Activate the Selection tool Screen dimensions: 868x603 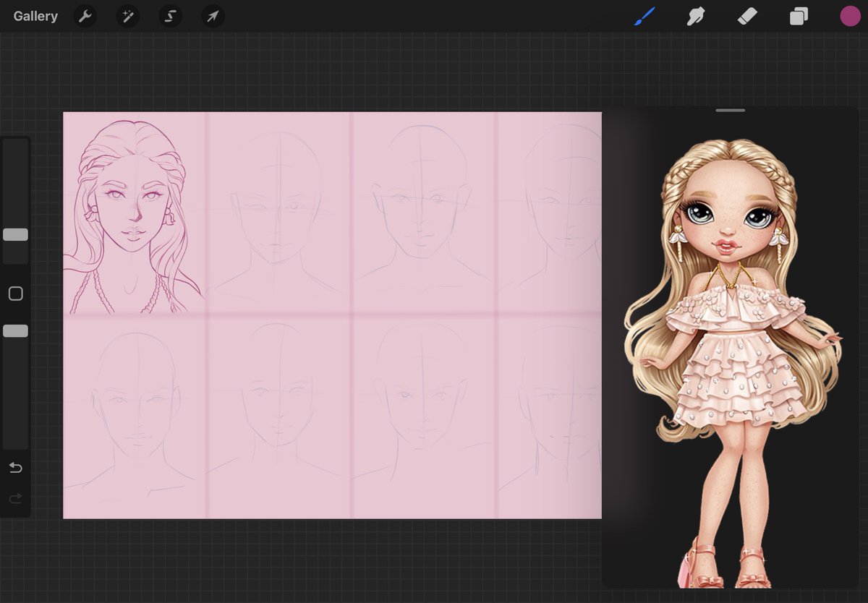pyautogui.click(x=171, y=16)
